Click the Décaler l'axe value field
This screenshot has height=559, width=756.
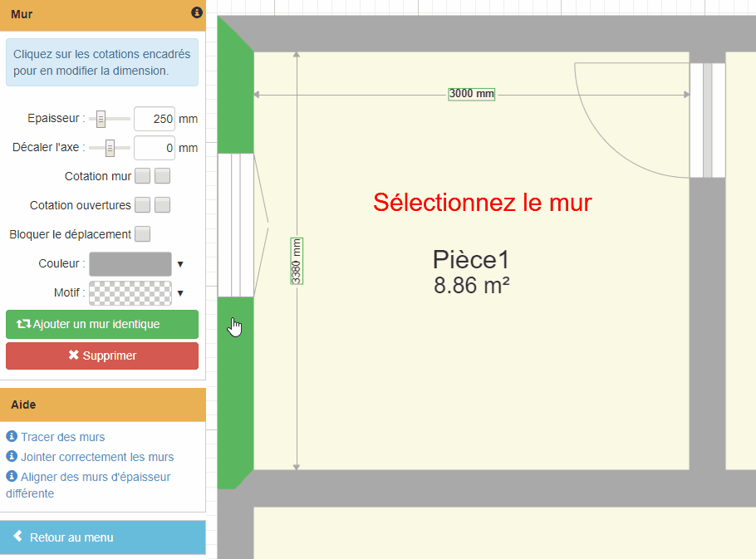[155, 148]
